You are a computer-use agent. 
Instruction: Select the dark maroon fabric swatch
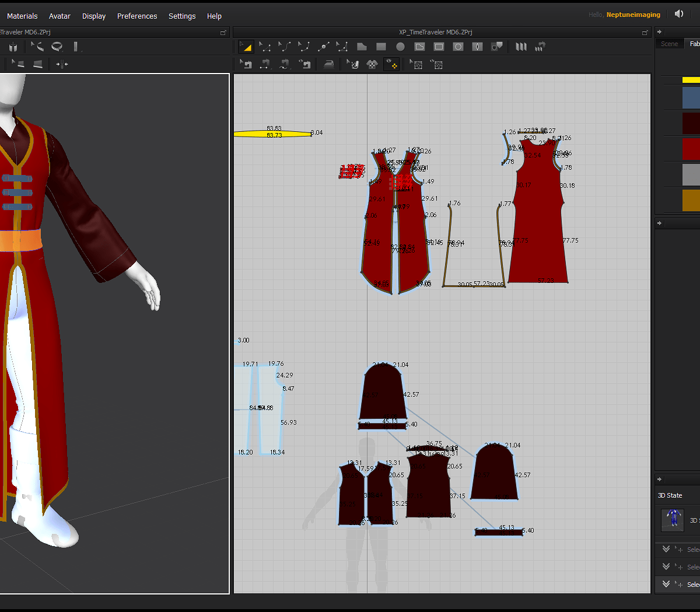tap(691, 123)
